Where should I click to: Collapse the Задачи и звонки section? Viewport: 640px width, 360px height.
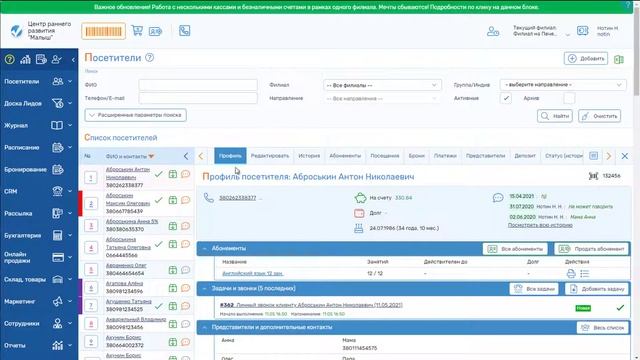[x=204, y=289]
